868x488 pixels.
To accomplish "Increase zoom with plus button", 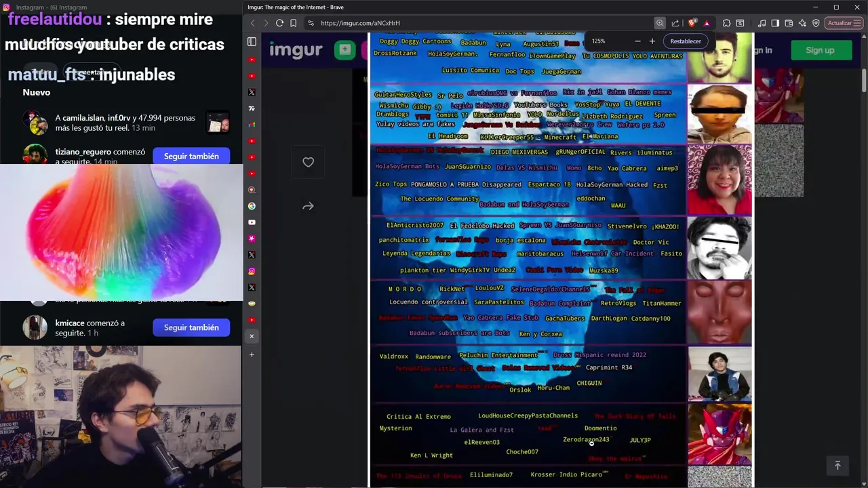I will [x=652, y=41].
